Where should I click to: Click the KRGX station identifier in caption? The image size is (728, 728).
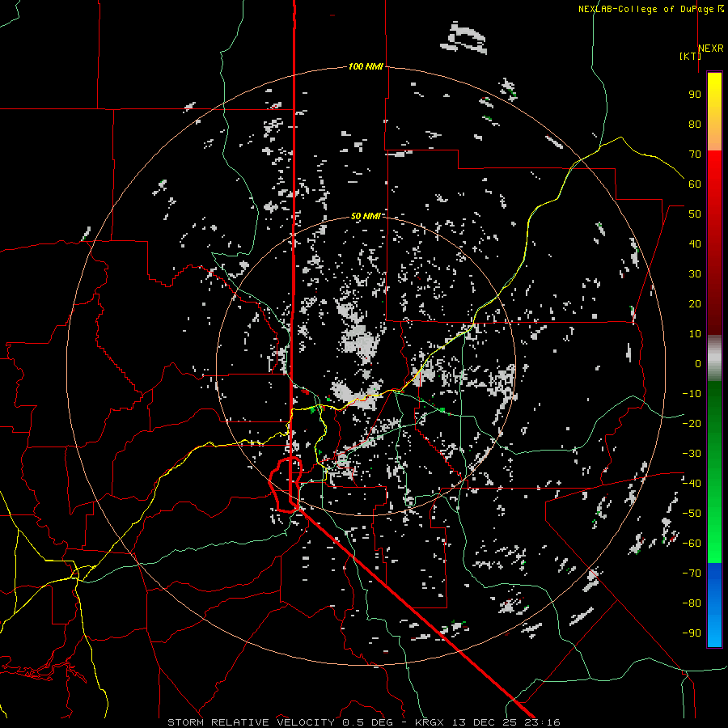pyautogui.click(x=430, y=722)
